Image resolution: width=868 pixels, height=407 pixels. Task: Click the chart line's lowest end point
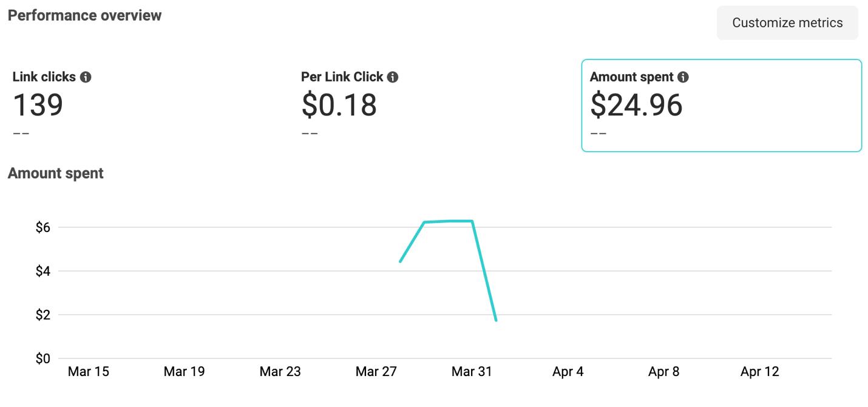(x=496, y=320)
